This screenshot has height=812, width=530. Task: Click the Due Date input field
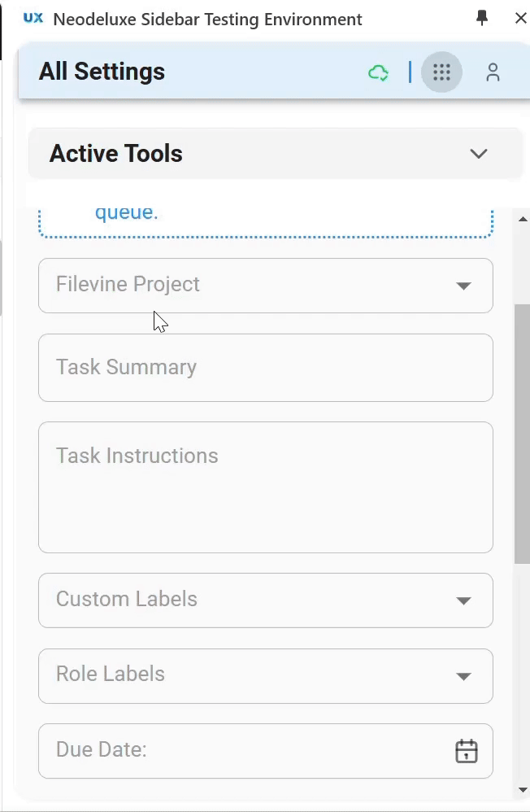point(266,751)
